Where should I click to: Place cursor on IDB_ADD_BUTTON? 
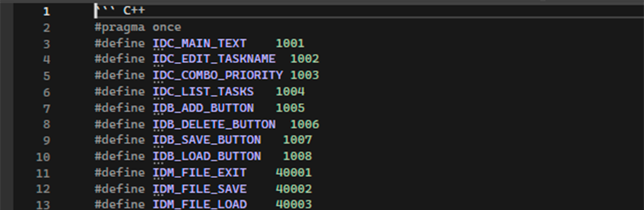coord(203,108)
